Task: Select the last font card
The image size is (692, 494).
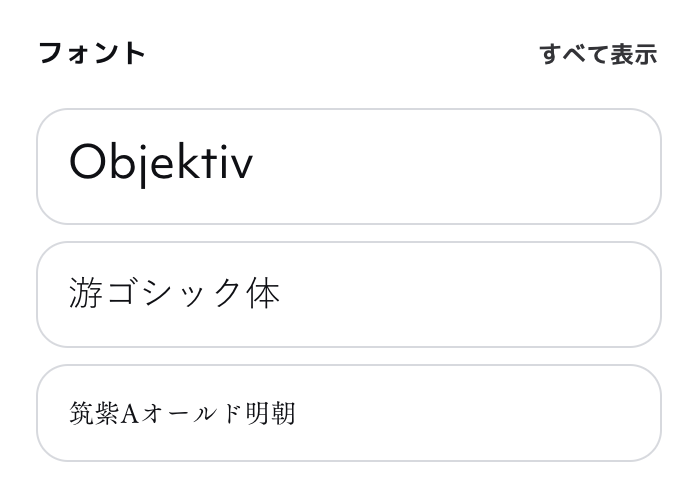Action: 348,412
